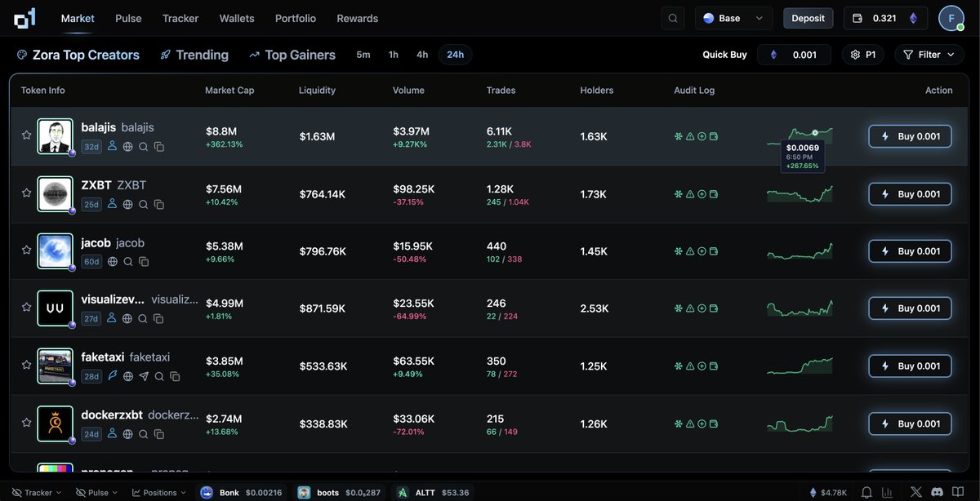Open the Rewards tab

358,18
